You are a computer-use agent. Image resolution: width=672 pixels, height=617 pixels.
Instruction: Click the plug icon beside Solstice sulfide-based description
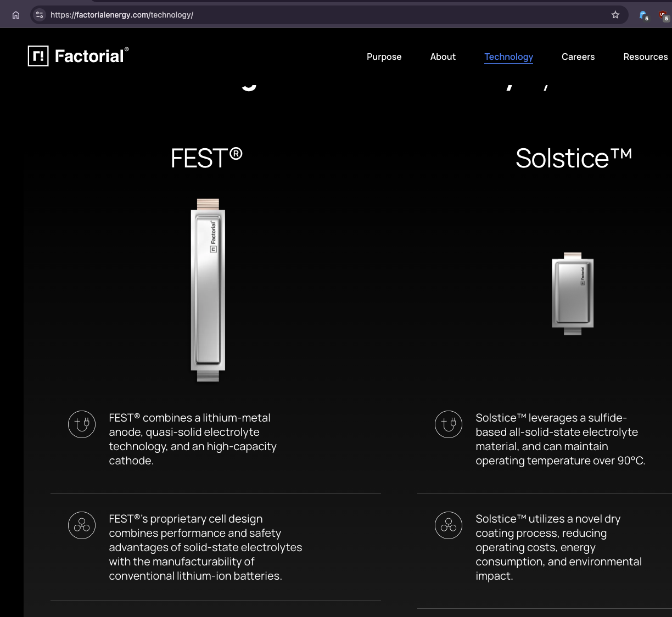tap(449, 424)
